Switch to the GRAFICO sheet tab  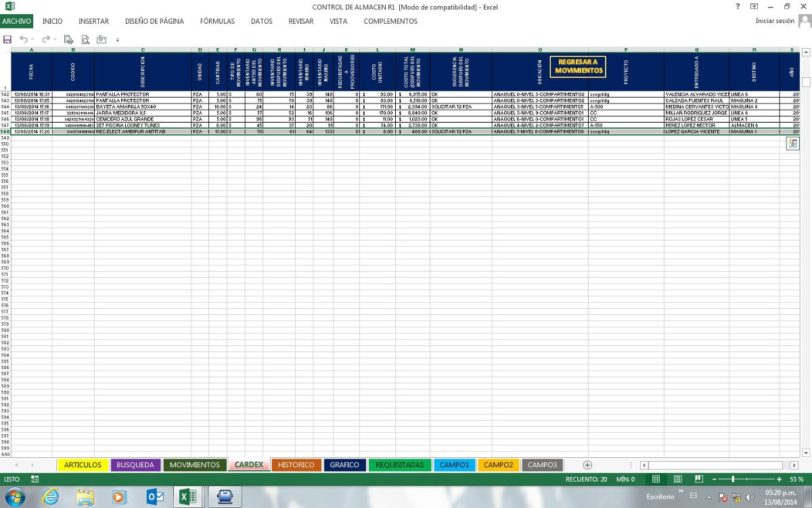344,465
